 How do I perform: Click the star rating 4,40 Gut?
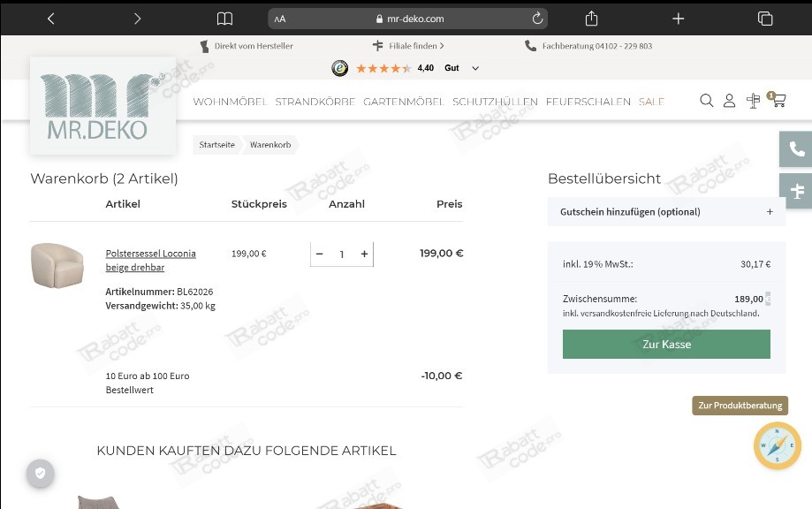tap(407, 68)
